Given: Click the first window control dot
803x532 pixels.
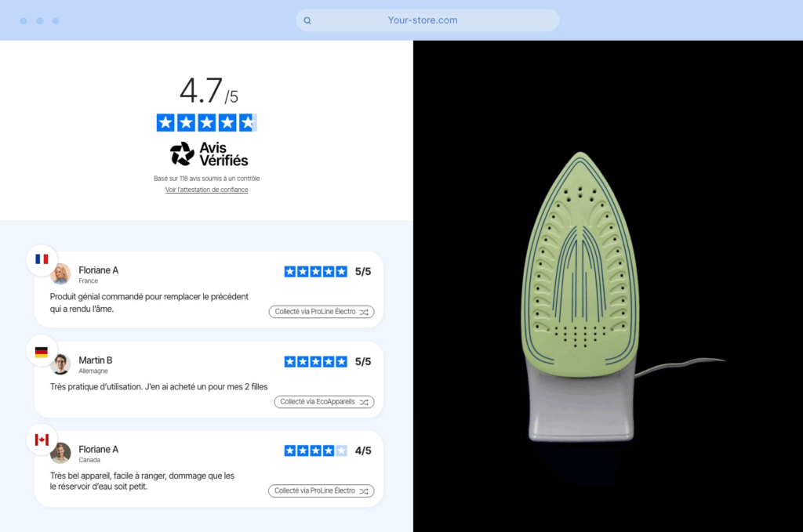Looking at the screenshot, I should coord(24,21).
